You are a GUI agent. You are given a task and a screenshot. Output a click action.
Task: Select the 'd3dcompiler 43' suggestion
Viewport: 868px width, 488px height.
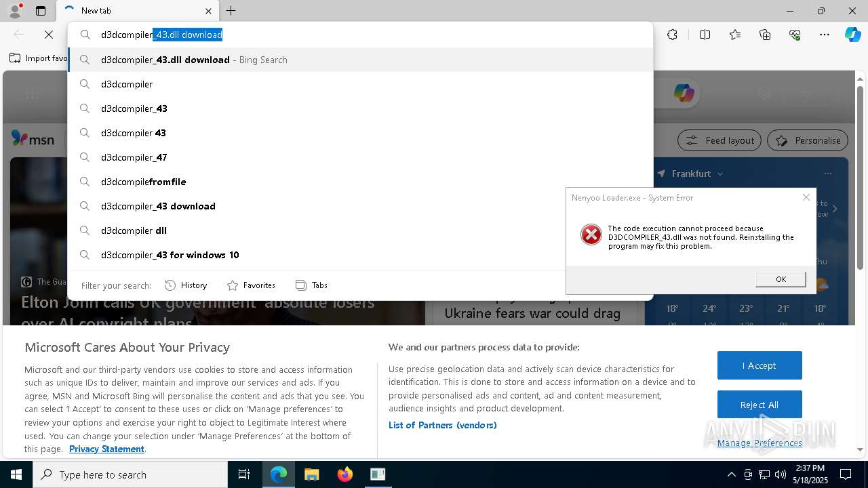pos(360,133)
